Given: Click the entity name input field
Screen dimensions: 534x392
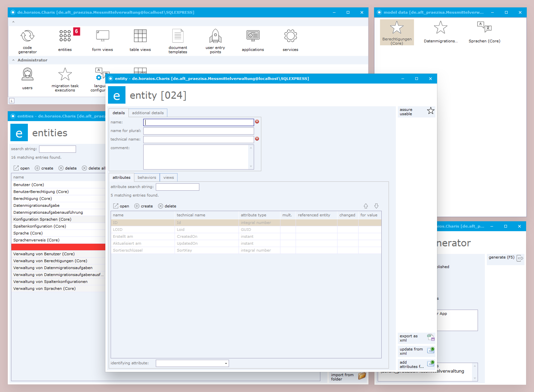Looking at the screenshot, I should tap(198, 122).
